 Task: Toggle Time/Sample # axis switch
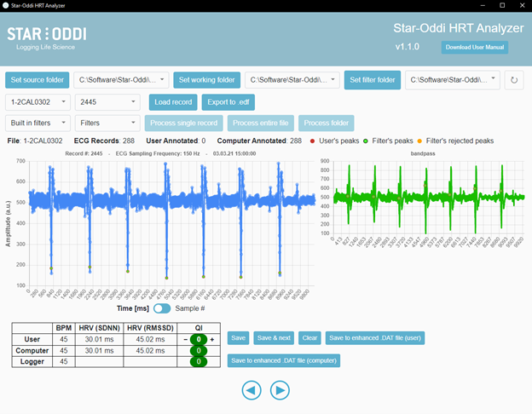click(x=162, y=308)
